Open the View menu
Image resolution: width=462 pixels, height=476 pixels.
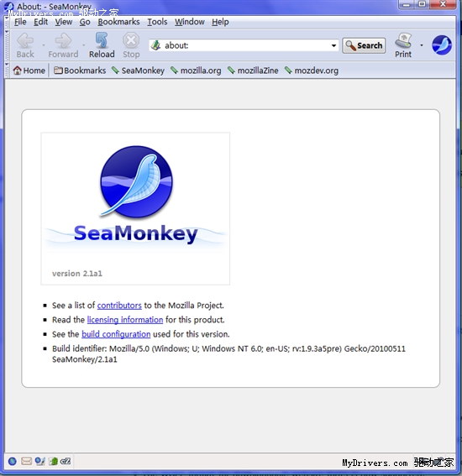(x=64, y=22)
